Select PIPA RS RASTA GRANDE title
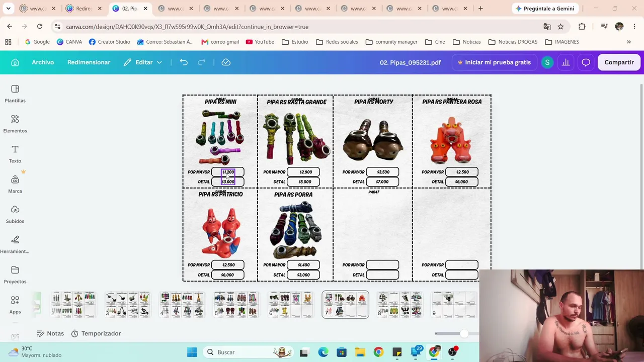Viewport: 644px width, 362px height. 296,102
